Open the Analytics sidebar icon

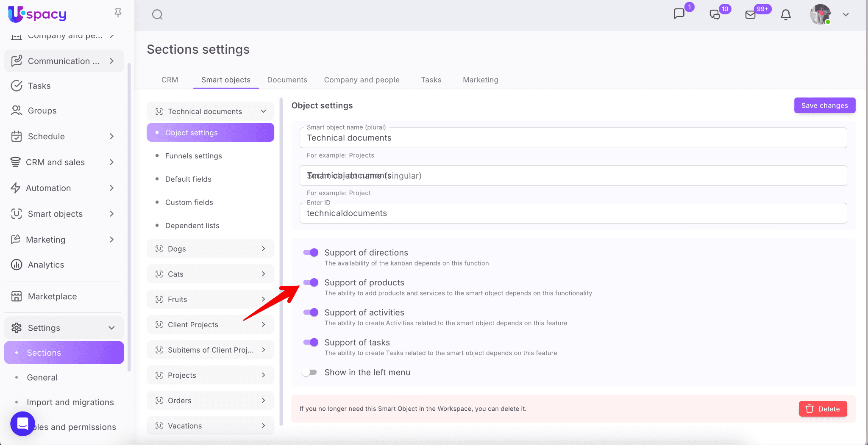tap(17, 265)
